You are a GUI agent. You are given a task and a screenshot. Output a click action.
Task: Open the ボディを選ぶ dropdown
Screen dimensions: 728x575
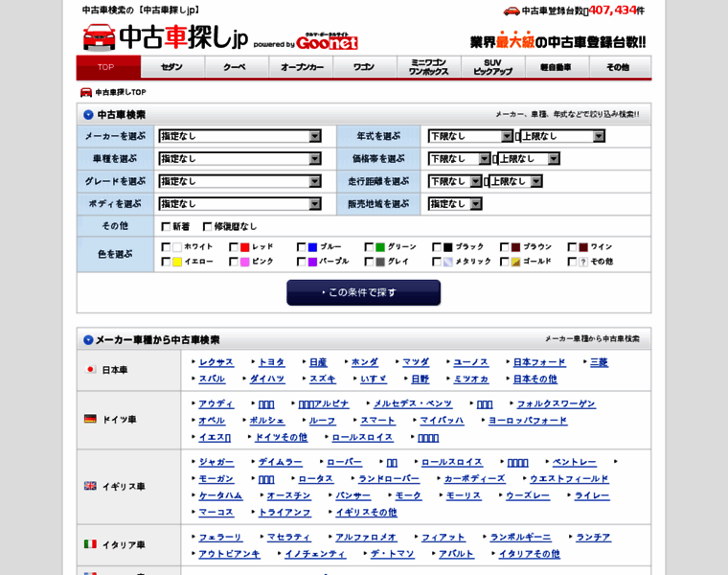coord(240,204)
